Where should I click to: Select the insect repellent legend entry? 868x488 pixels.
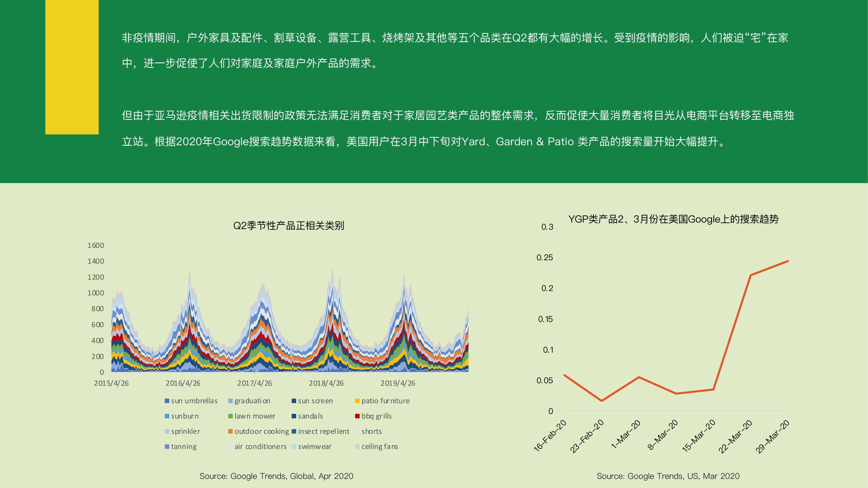pyautogui.click(x=321, y=431)
